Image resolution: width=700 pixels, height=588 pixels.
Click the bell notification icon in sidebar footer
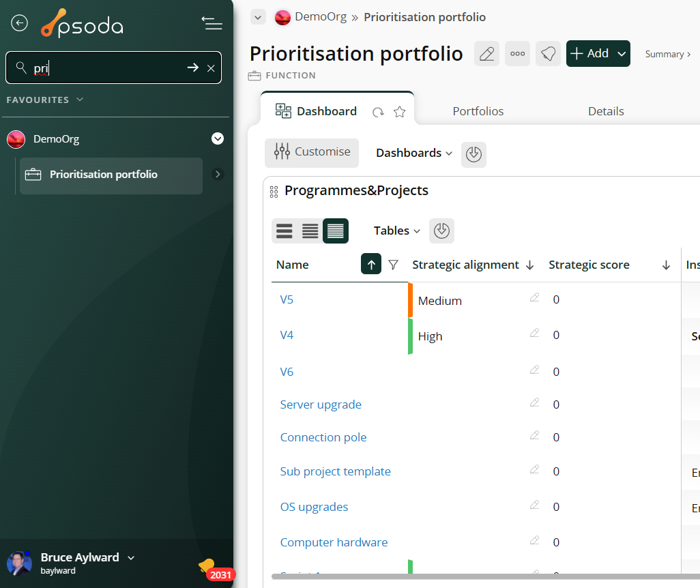click(206, 565)
